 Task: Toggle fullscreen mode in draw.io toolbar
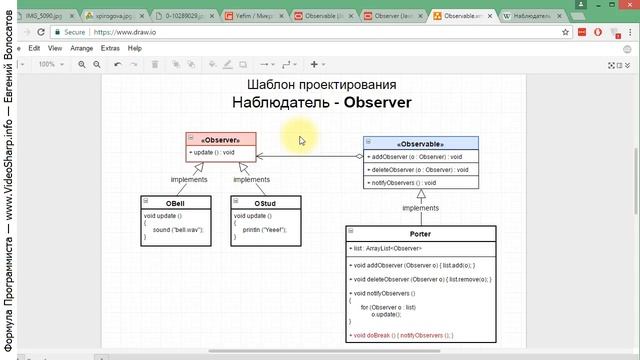[611, 65]
